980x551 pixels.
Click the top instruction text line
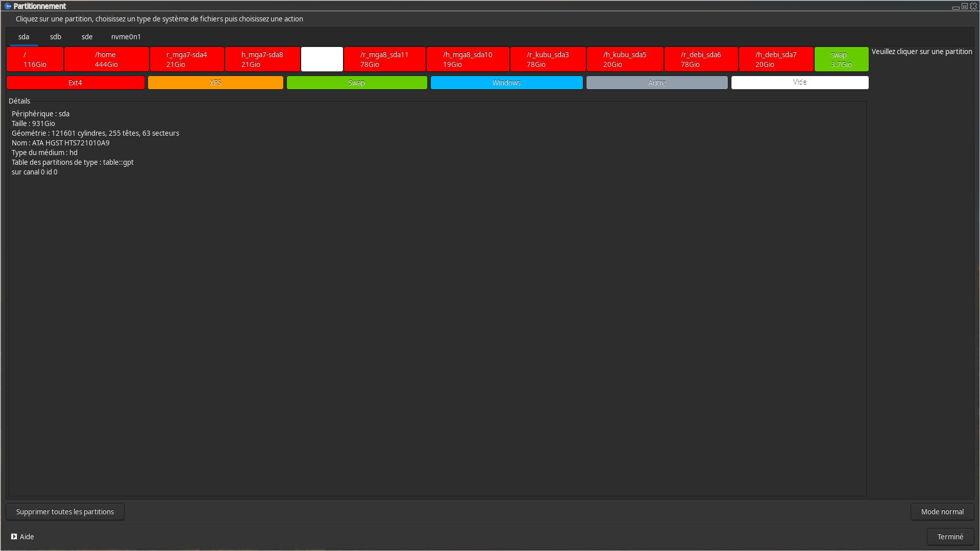159,19
